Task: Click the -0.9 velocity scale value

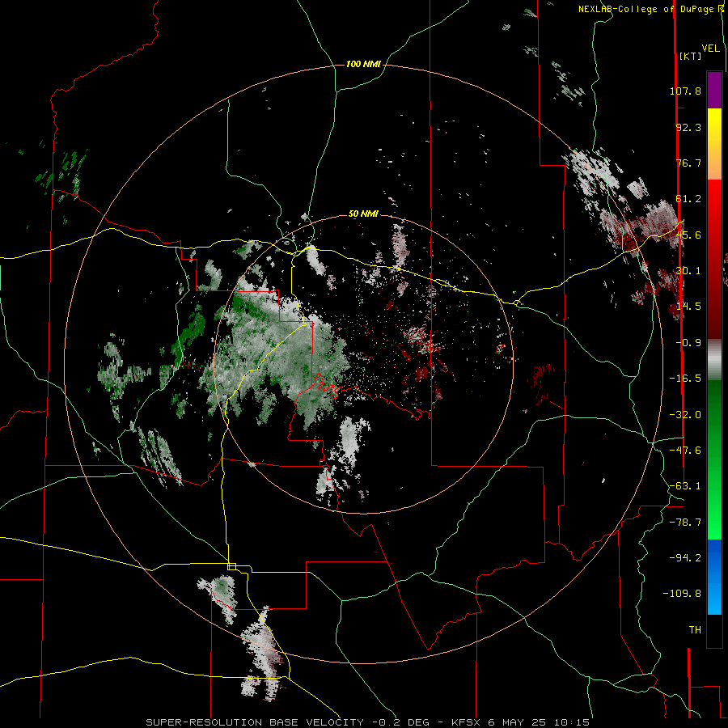Action: (x=688, y=343)
